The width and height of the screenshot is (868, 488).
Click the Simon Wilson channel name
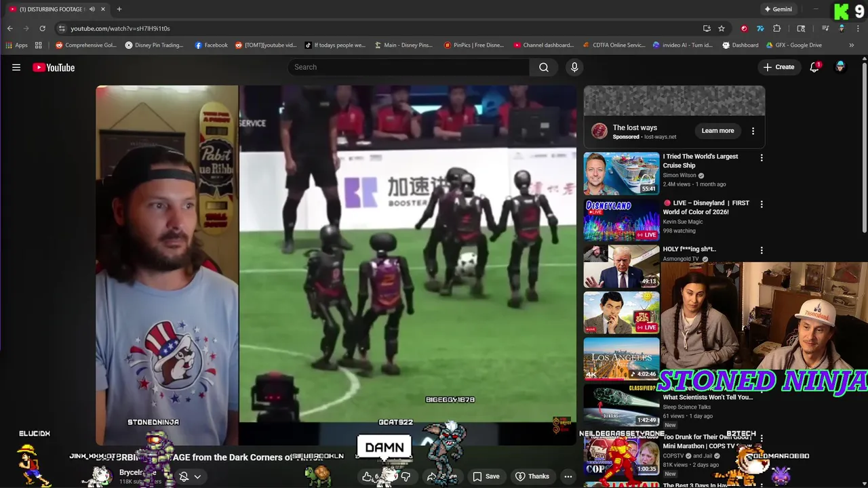[679, 176]
